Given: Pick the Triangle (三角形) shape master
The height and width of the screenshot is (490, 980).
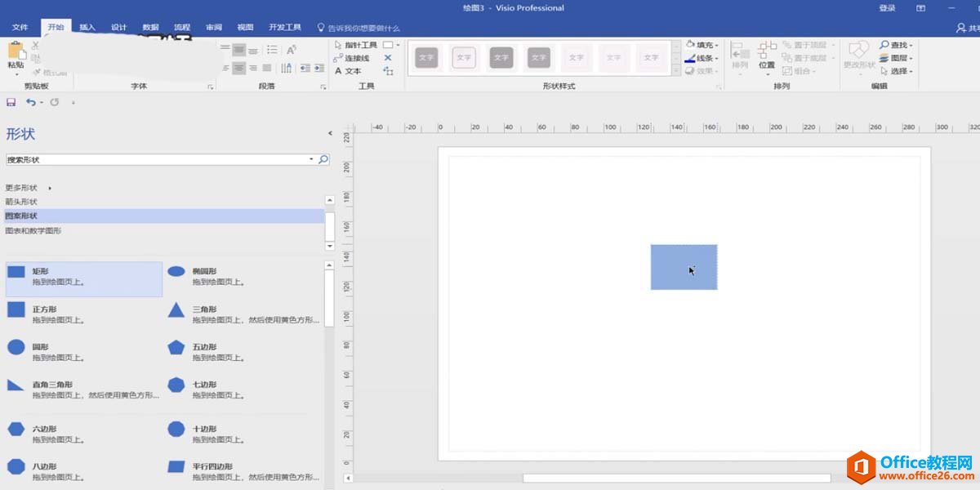Looking at the screenshot, I should [x=176, y=310].
